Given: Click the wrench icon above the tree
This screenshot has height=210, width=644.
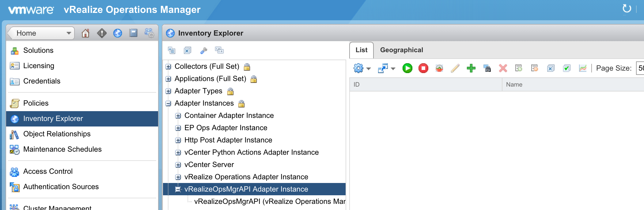Looking at the screenshot, I should (x=203, y=50).
